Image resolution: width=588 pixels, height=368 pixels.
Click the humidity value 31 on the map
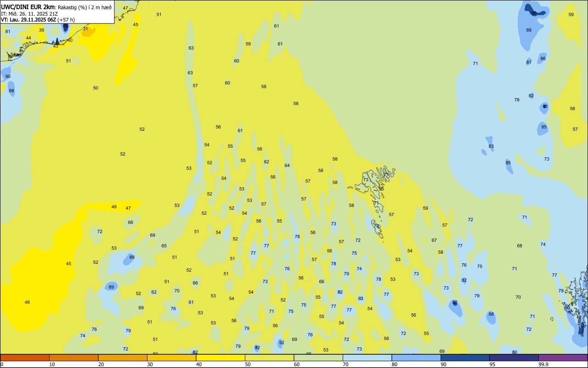[85, 29]
